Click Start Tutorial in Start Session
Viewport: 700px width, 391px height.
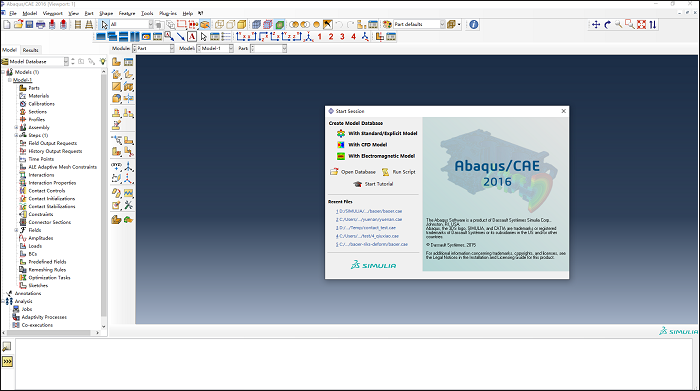pos(373,184)
